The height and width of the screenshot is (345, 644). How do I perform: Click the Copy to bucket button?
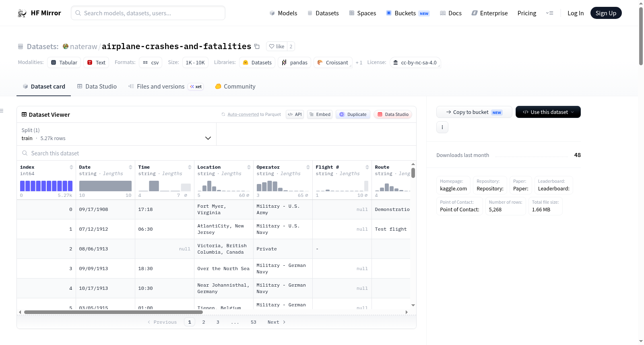click(x=474, y=112)
